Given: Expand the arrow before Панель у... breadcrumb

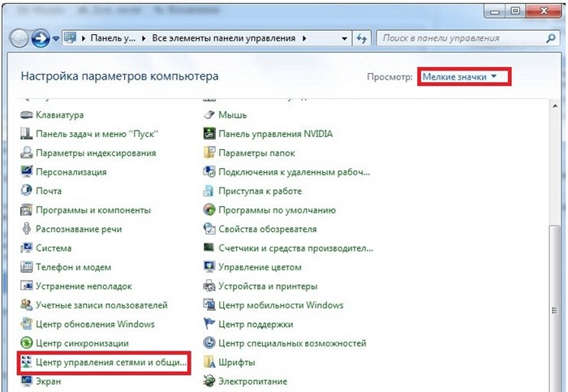Looking at the screenshot, I should tap(84, 38).
